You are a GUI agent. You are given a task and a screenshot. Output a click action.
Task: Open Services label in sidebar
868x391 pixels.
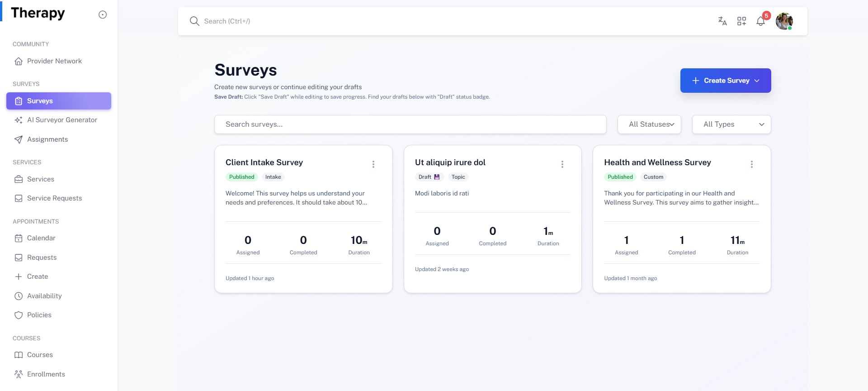(41, 179)
